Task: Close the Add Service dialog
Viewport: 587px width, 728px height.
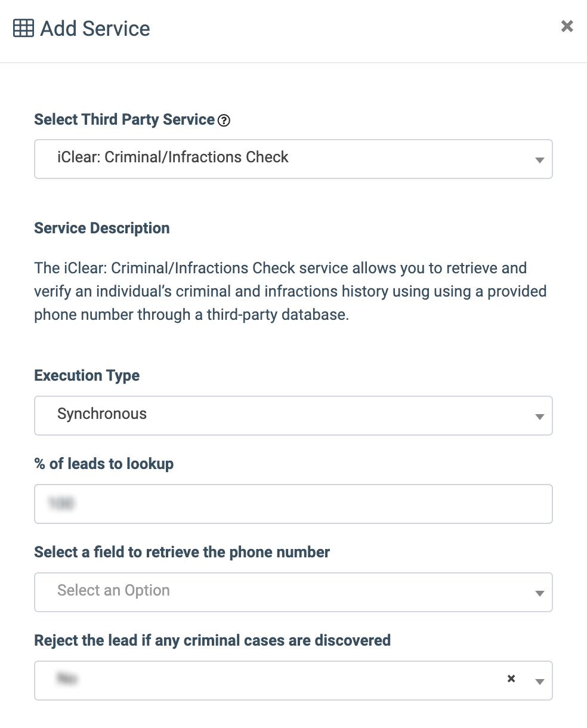Action: 567,26
